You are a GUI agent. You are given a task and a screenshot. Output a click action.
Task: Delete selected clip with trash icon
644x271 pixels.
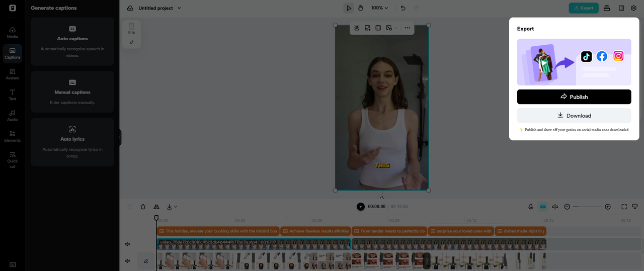[143, 207]
